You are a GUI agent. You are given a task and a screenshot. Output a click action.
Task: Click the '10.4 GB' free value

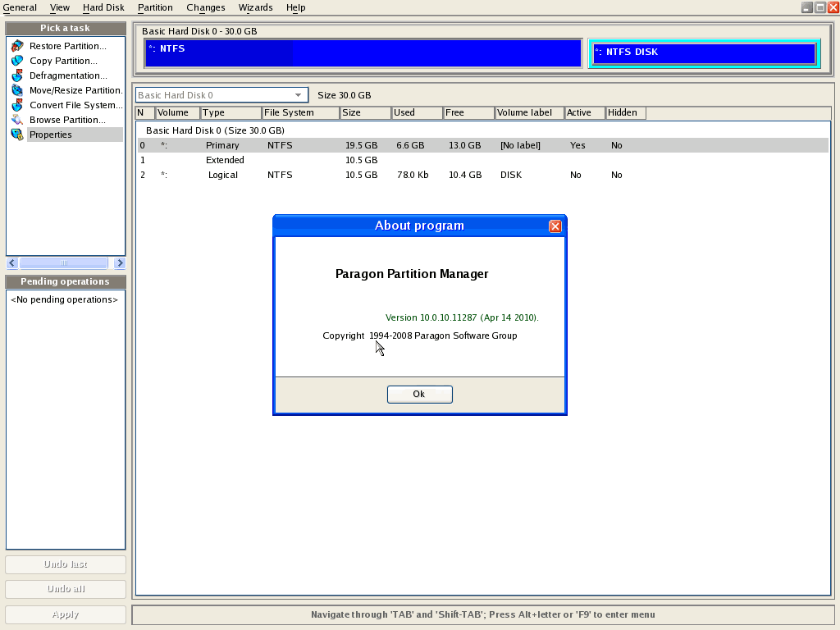[x=465, y=175]
